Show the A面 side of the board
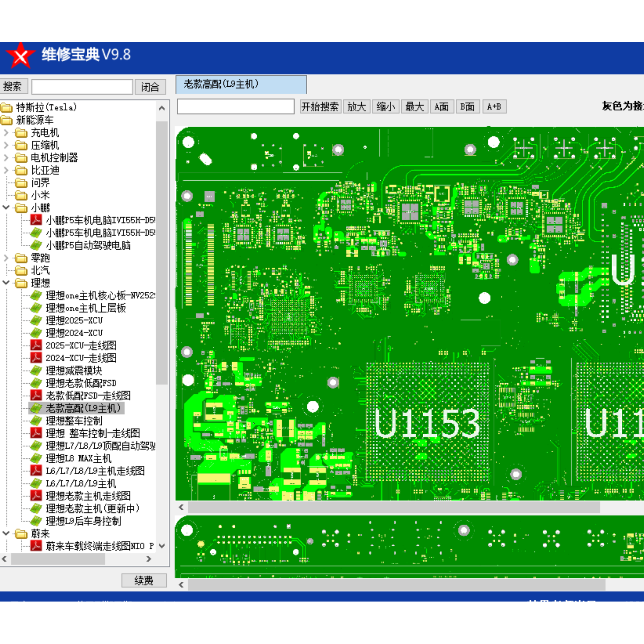Image resolution: width=644 pixels, height=644 pixels. pyautogui.click(x=442, y=107)
